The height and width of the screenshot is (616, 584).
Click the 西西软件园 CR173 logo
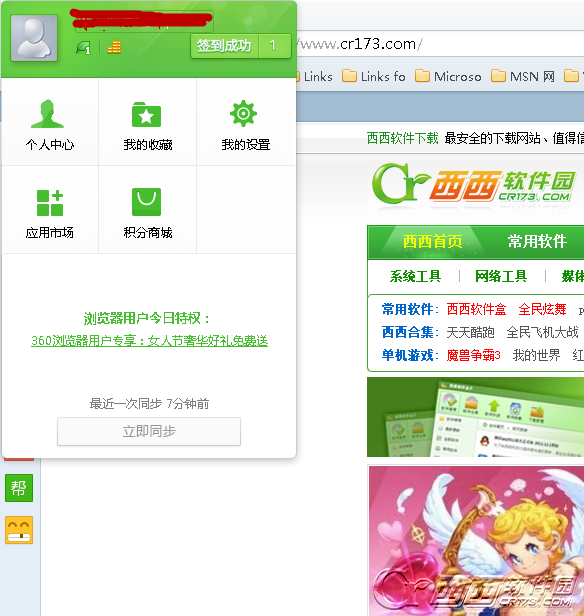pyautogui.click(x=474, y=184)
